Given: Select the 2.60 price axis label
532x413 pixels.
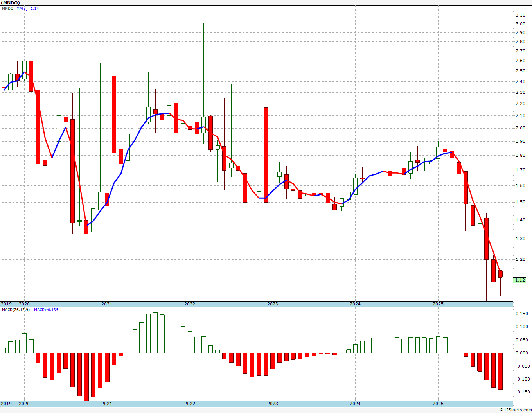Looking at the screenshot, I should 520,61.
